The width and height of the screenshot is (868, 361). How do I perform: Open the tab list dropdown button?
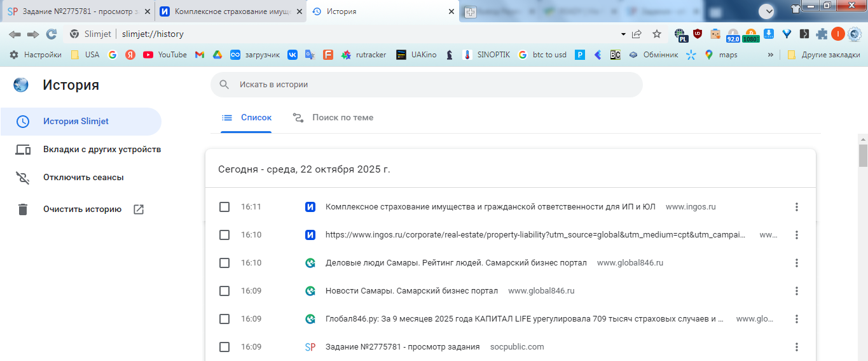pos(767,11)
